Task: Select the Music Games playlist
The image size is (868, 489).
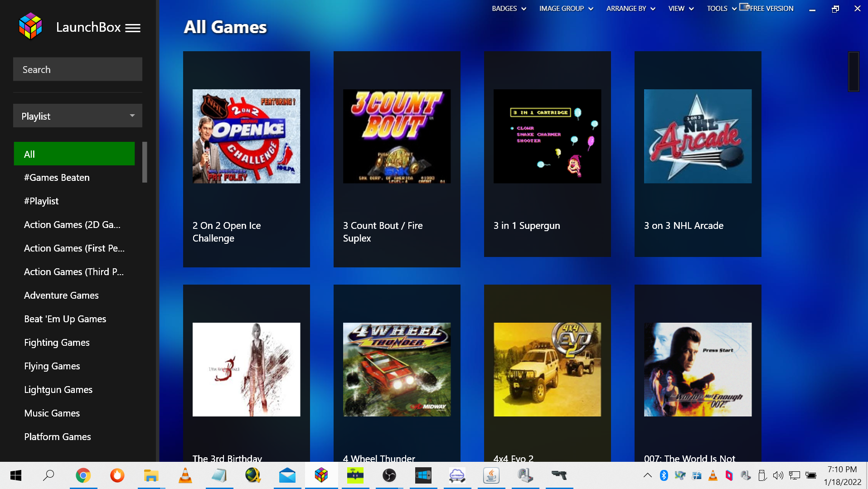Action: point(52,413)
